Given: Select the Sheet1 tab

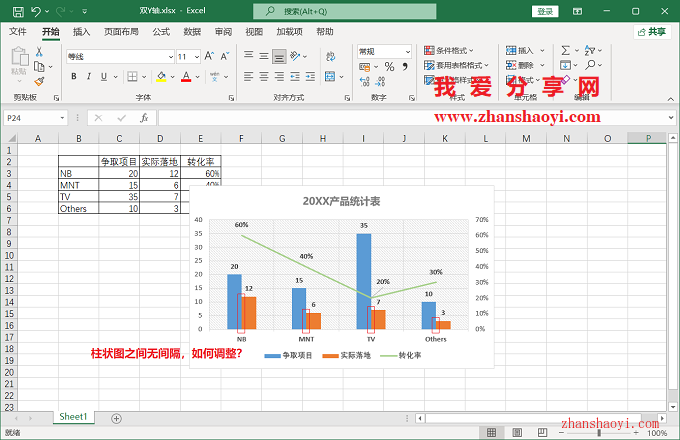Looking at the screenshot, I should pyautogui.click(x=73, y=417).
